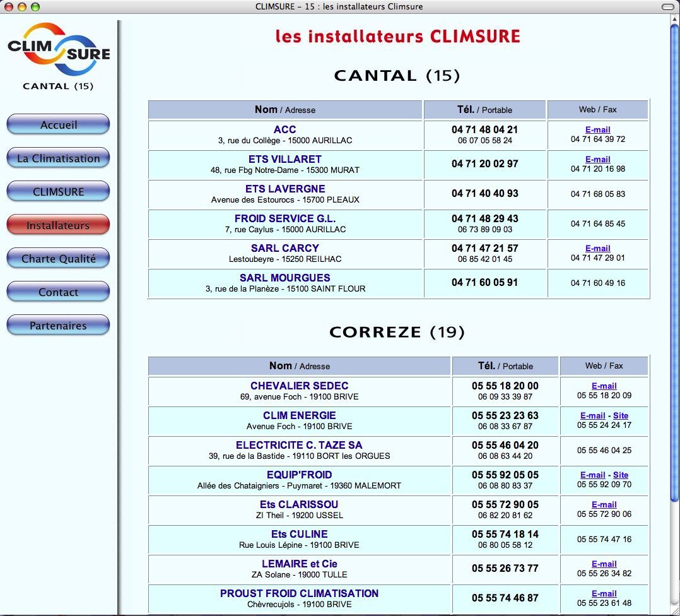Click phone number 05 55 46 04 20
Image resolution: width=680 pixels, height=616 pixels.
[x=505, y=445]
